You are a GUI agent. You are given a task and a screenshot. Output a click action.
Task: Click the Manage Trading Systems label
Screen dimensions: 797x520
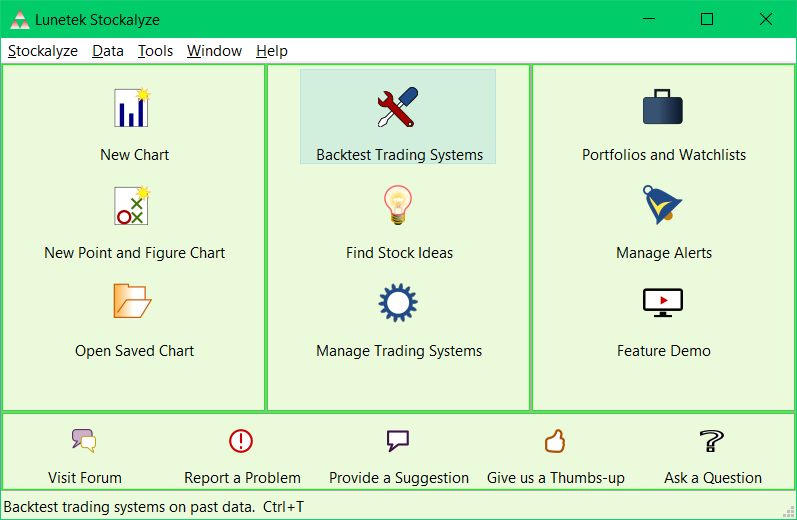(399, 351)
